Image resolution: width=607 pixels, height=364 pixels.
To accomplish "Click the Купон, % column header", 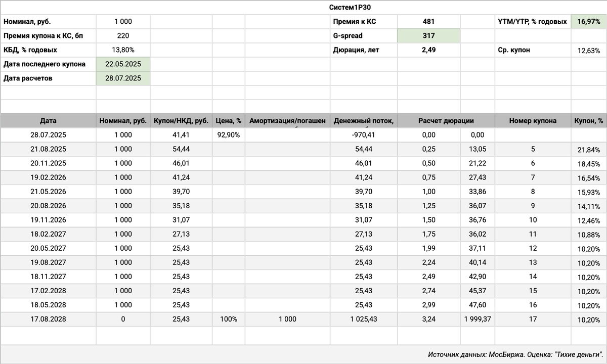I will tap(589, 121).
